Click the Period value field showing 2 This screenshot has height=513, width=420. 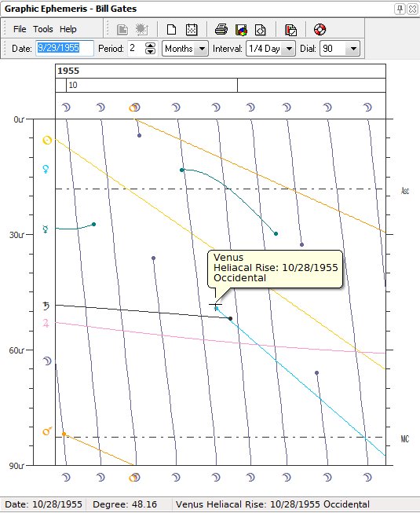135,49
